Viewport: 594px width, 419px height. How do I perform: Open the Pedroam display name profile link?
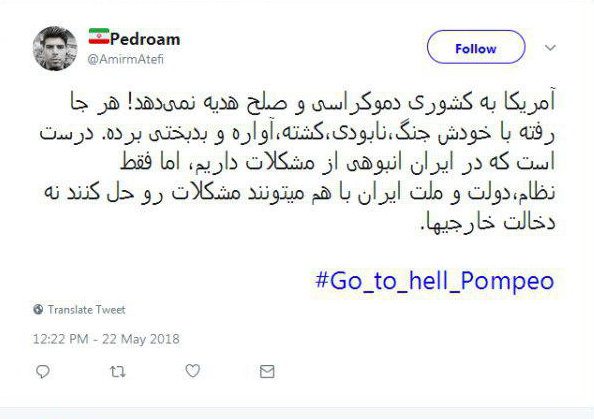point(145,39)
